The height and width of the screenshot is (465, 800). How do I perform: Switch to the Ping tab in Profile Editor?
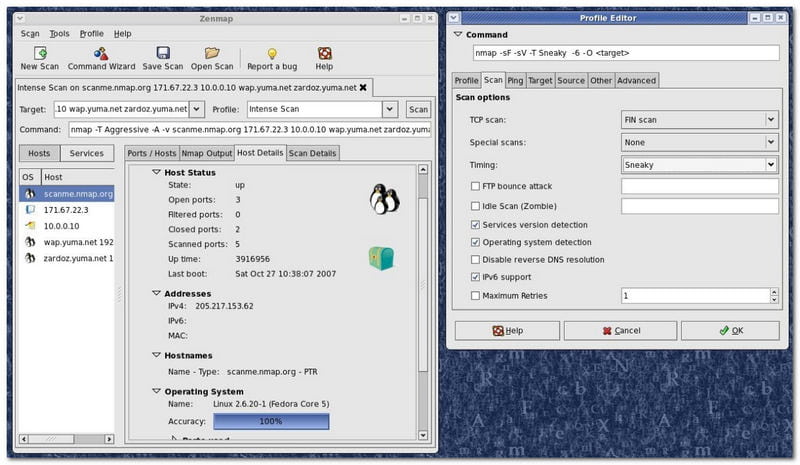(x=515, y=81)
